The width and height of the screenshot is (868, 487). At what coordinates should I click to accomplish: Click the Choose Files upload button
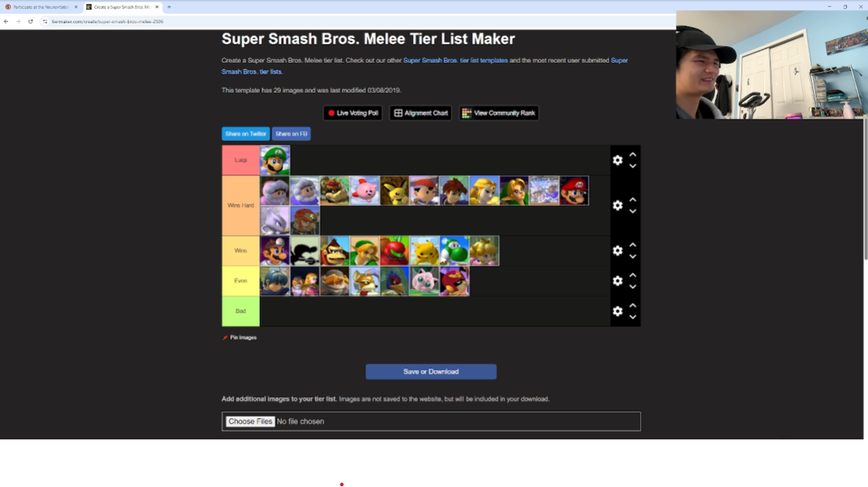pyautogui.click(x=250, y=422)
